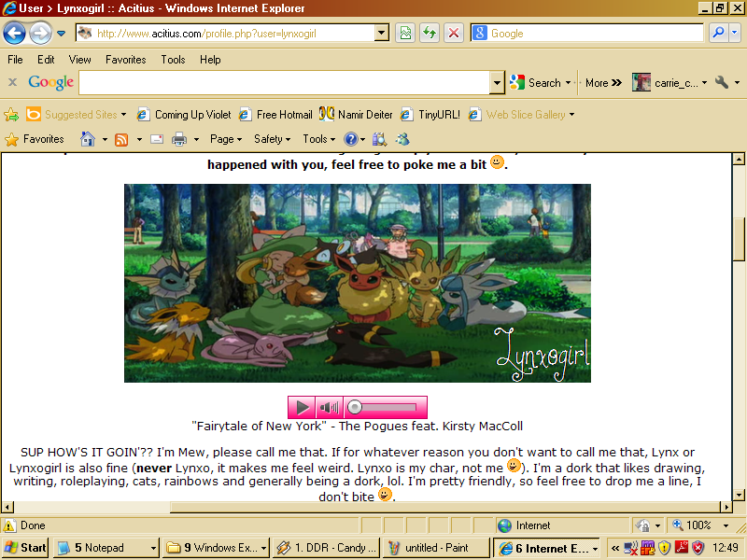Open the Help question mark icon
This screenshot has height=560, width=747.
pyautogui.click(x=351, y=139)
